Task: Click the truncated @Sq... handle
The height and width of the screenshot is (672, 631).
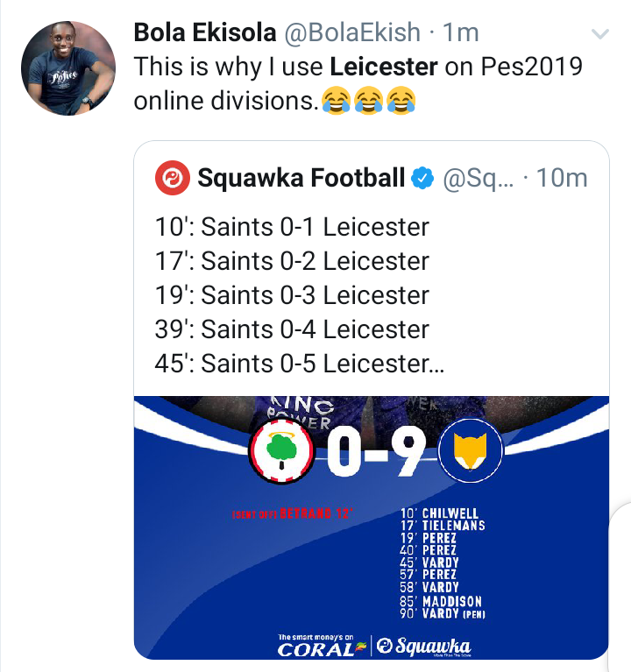Action: click(x=479, y=179)
